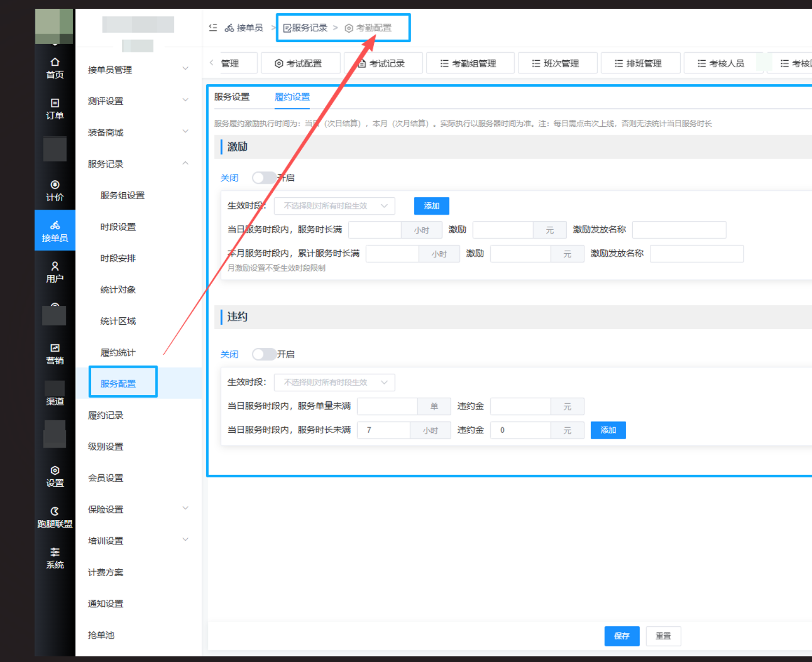Expand 保险设置 menu group
The image size is (812, 662).
click(x=138, y=509)
